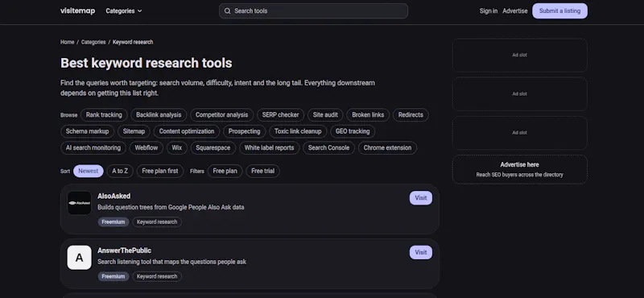
Task: Sort listings A to Z
Action: tap(120, 171)
